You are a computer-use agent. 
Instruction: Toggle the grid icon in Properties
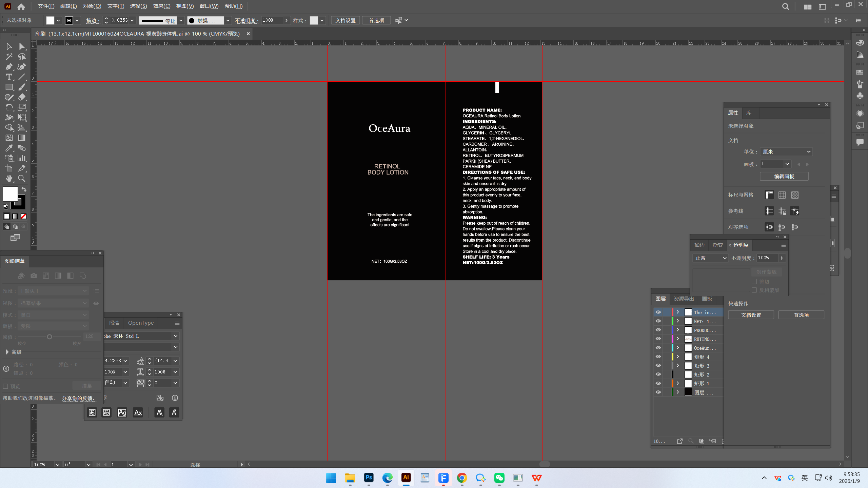(782, 195)
